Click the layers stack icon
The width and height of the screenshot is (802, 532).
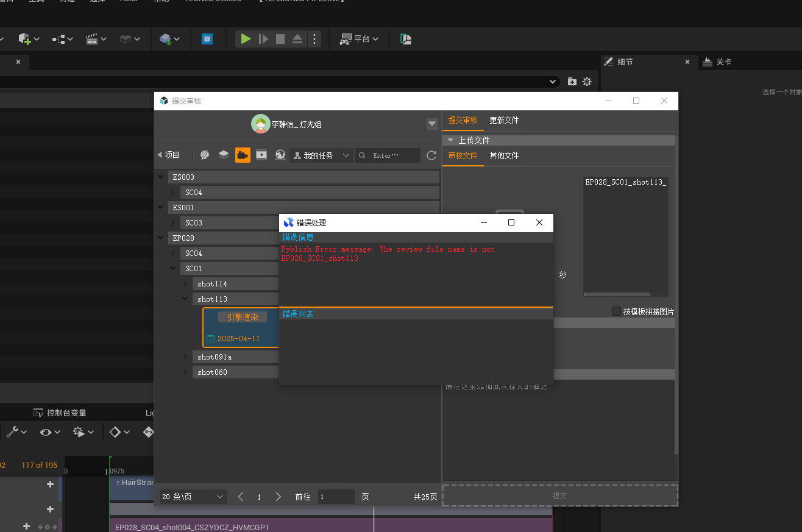224,155
